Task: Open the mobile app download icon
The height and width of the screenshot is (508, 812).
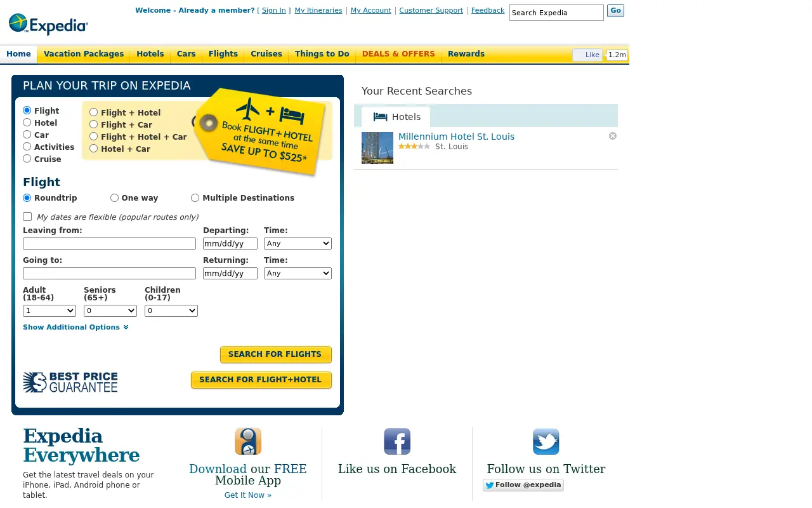Action: click(x=248, y=441)
